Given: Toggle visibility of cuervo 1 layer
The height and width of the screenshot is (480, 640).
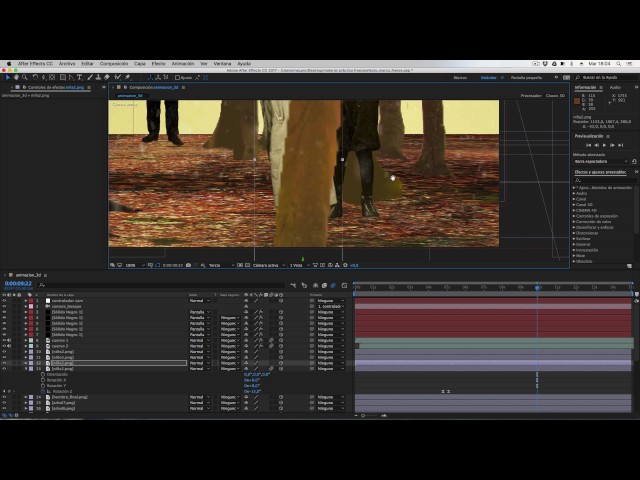Looking at the screenshot, I should click(4, 340).
